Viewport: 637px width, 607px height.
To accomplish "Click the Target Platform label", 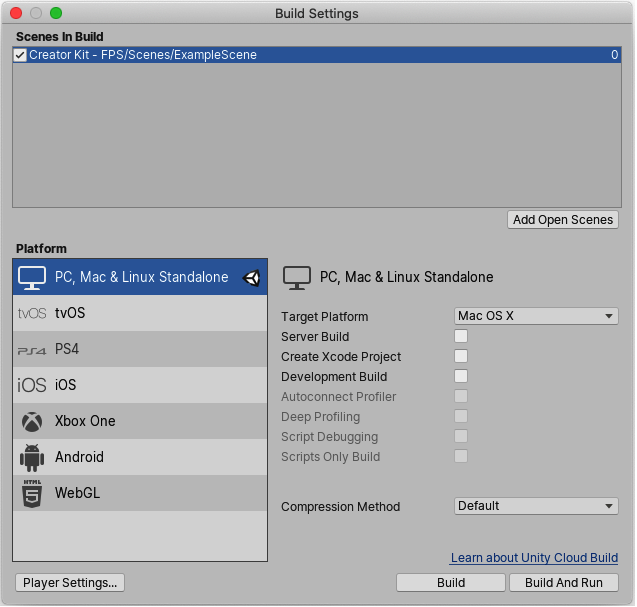I will coord(325,317).
